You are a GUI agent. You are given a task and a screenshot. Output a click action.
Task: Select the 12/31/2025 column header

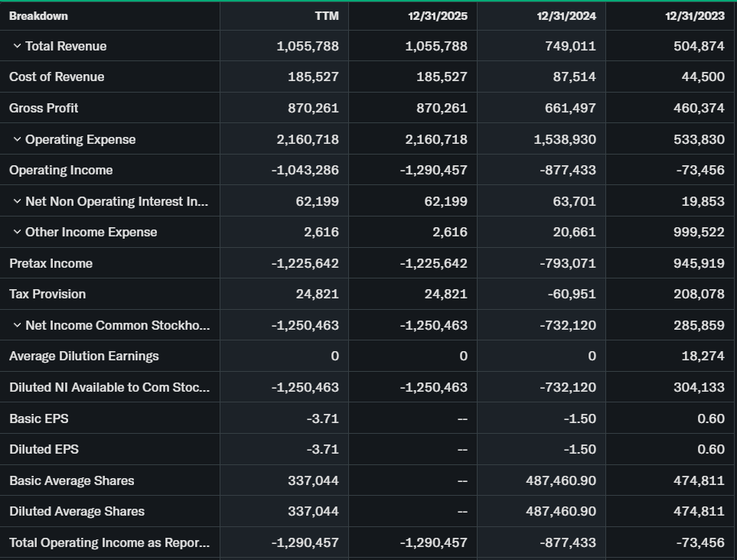tap(438, 16)
